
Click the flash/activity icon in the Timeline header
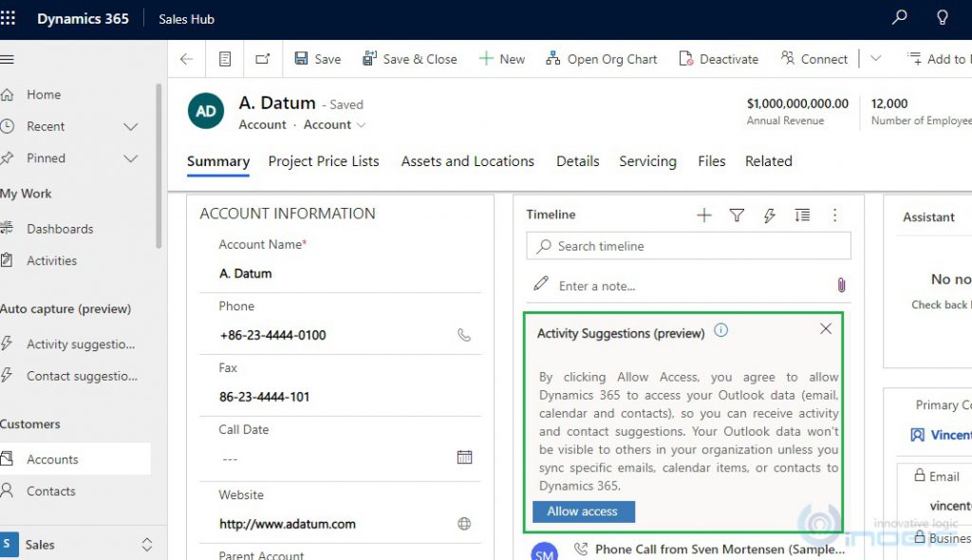(770, 215)
